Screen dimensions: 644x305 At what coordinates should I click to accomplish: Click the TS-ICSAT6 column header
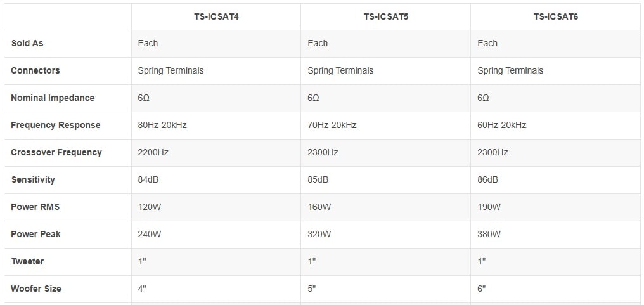point(555,17)
